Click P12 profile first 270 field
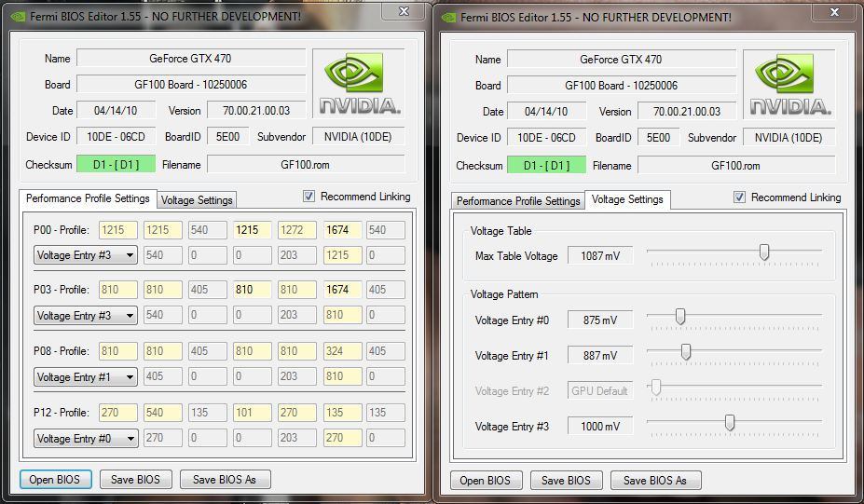Screen dimensions: 864x504 (118, 413)
